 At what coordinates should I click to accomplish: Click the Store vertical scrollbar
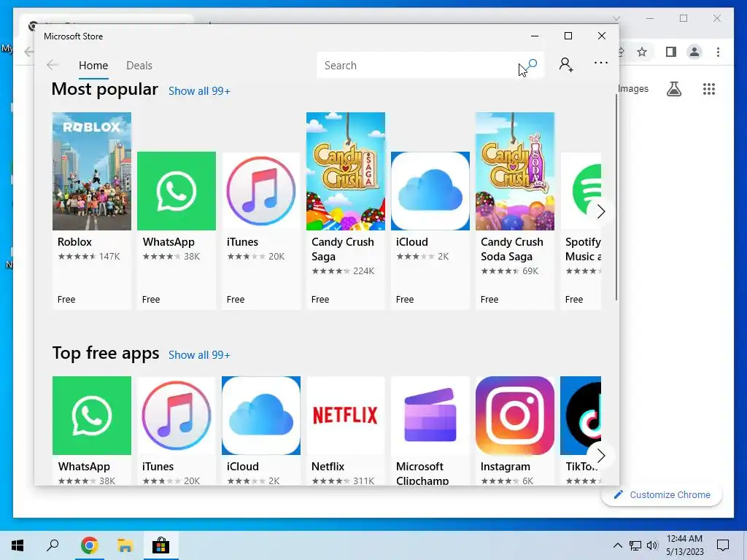tap(616, 197)
